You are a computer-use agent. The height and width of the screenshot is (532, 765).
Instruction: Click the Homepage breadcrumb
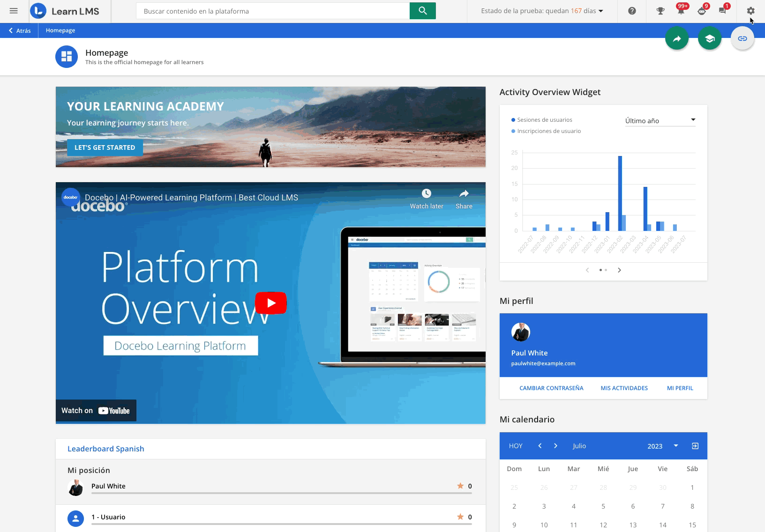click(60, 30)
